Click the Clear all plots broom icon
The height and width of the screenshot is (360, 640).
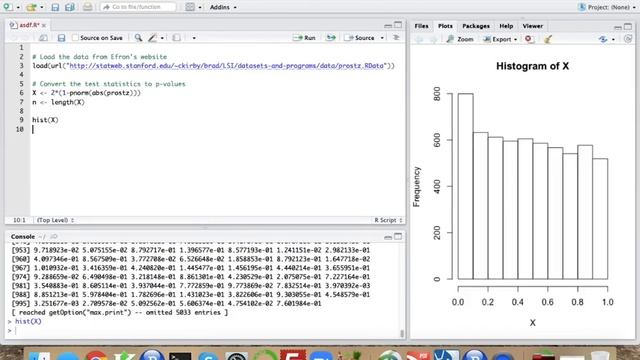tap(548, 39)
